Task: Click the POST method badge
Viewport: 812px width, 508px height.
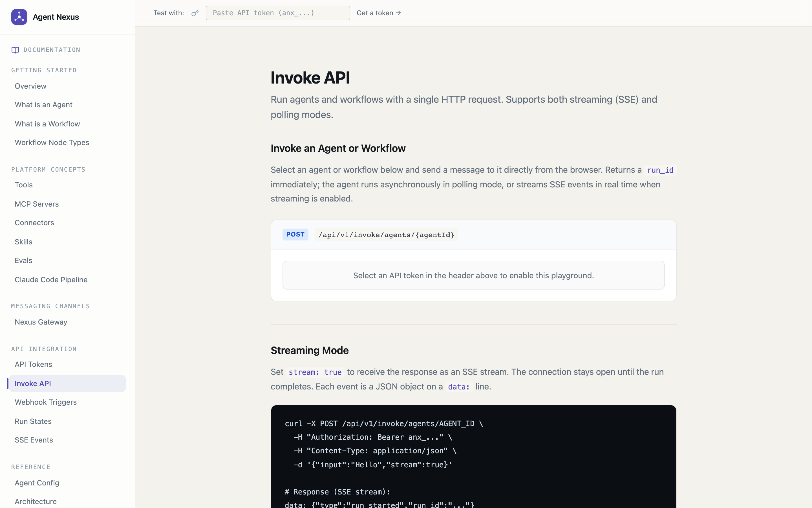Action: tap(295, 235)
